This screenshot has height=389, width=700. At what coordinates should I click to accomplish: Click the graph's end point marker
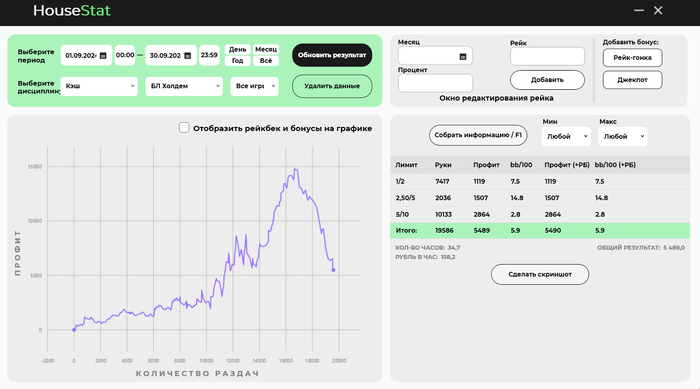pyautogui.click(x=333, y=270)
